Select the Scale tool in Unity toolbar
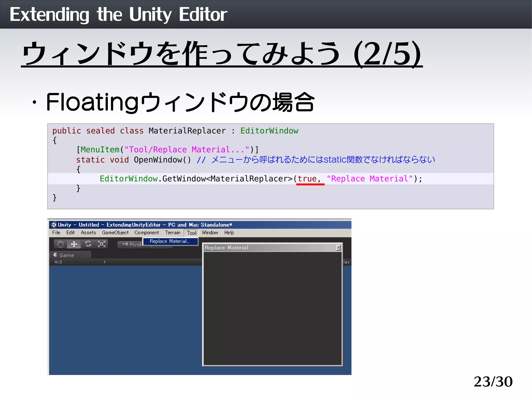 [102, 244]
